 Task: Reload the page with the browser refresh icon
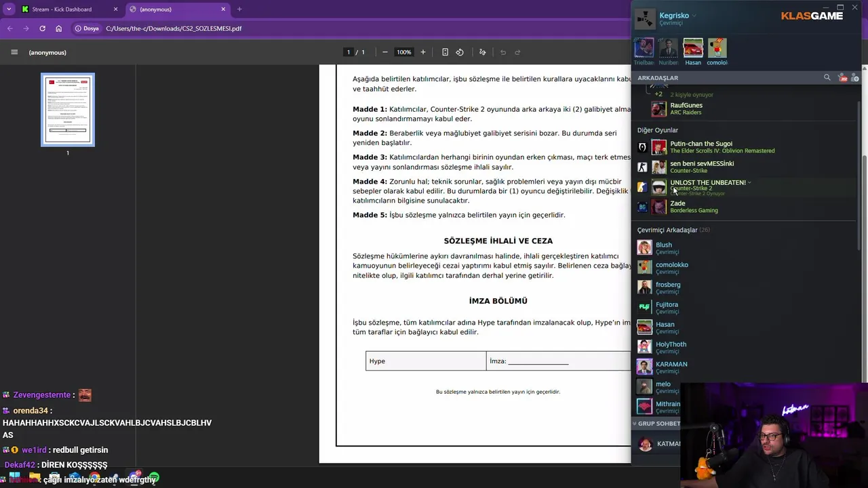click(x=42, y=28)
